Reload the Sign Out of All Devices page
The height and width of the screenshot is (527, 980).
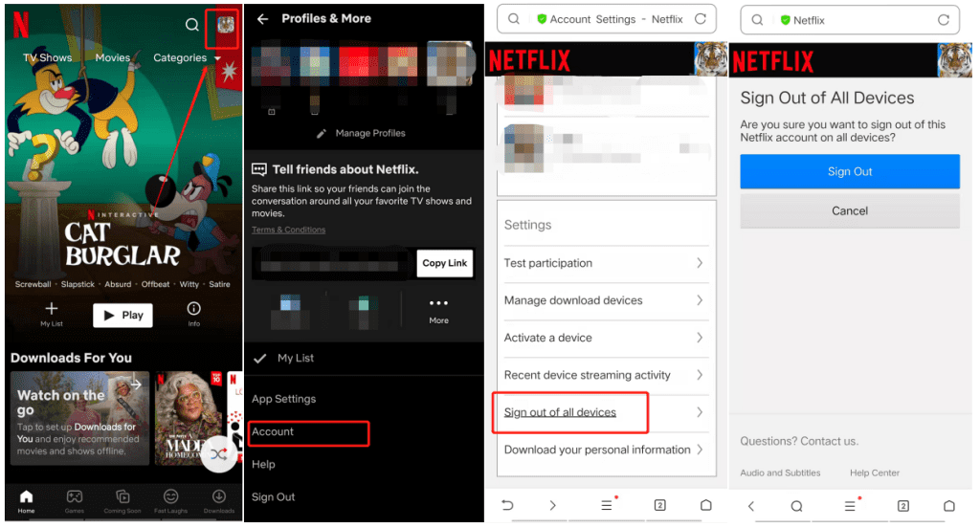[944, 20]
